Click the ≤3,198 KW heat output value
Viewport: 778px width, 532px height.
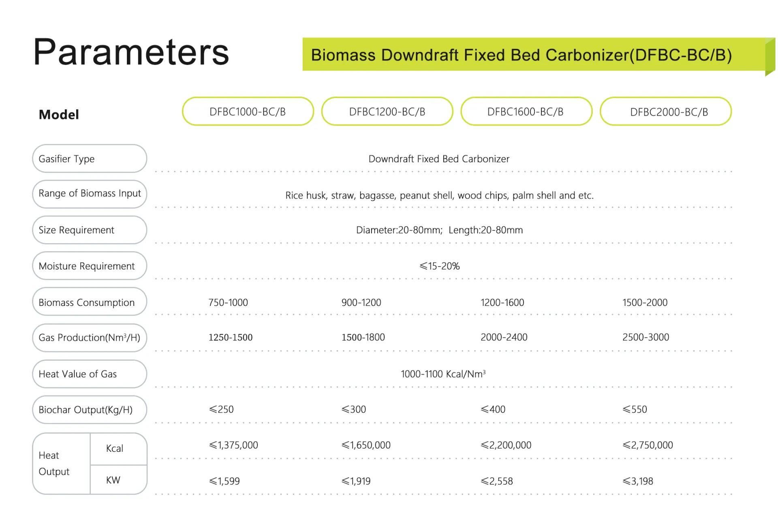click(638, 481)
